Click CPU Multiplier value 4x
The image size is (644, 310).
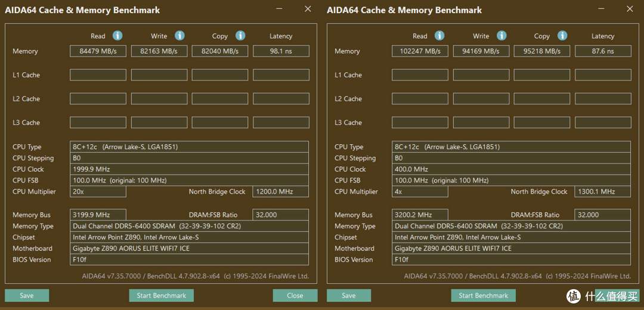(420, 191)
